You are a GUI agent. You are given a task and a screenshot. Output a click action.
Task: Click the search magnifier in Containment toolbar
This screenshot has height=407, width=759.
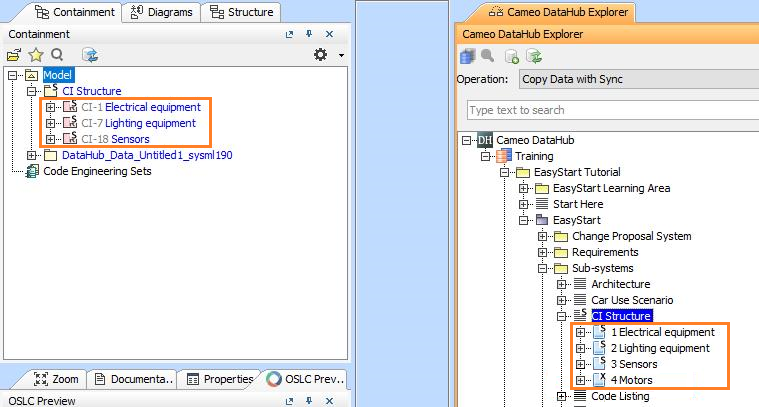[57, 55]
